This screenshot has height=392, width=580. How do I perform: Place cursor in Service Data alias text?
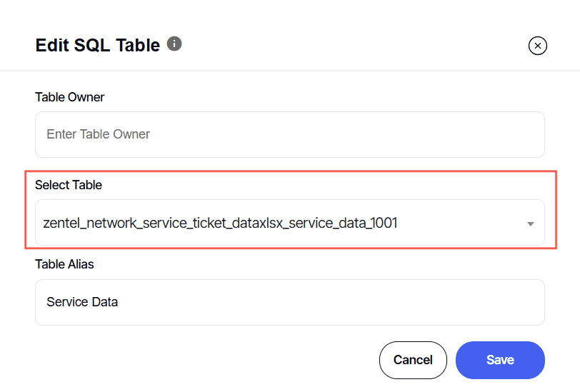[82, 302]
